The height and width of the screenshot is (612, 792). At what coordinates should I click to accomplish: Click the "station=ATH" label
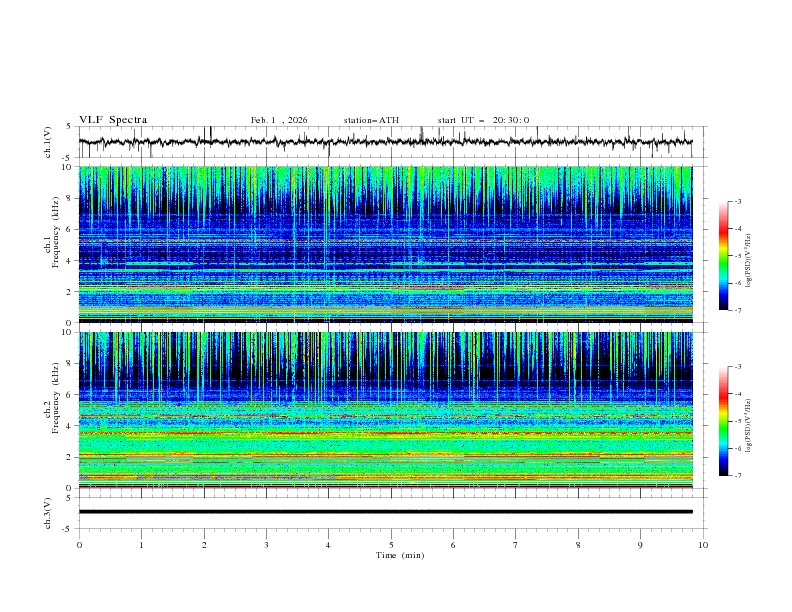point(371,120)
